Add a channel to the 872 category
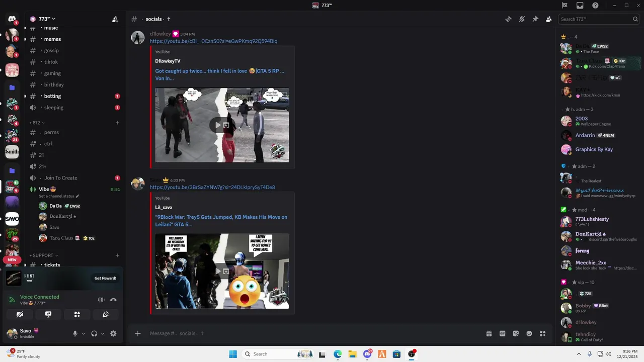This screenshot has height=362, width=644. [117, 123]
